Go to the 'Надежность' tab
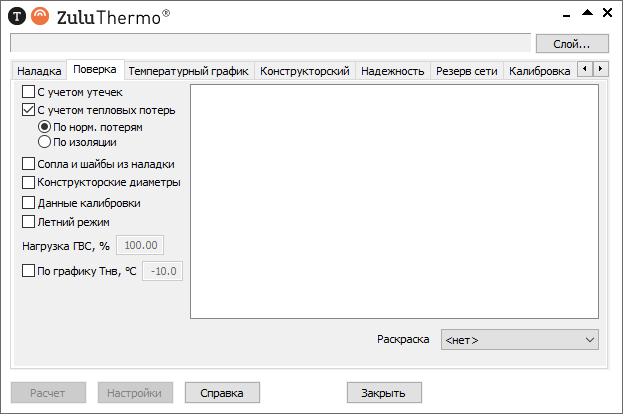 coord(393,71)
